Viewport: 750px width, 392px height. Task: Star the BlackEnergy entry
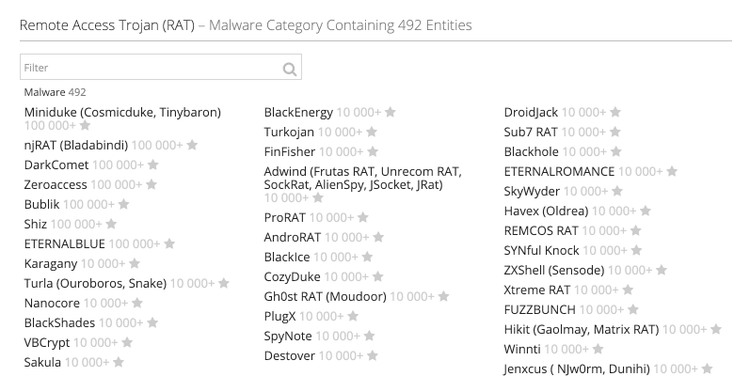click(x=390, y=112)
